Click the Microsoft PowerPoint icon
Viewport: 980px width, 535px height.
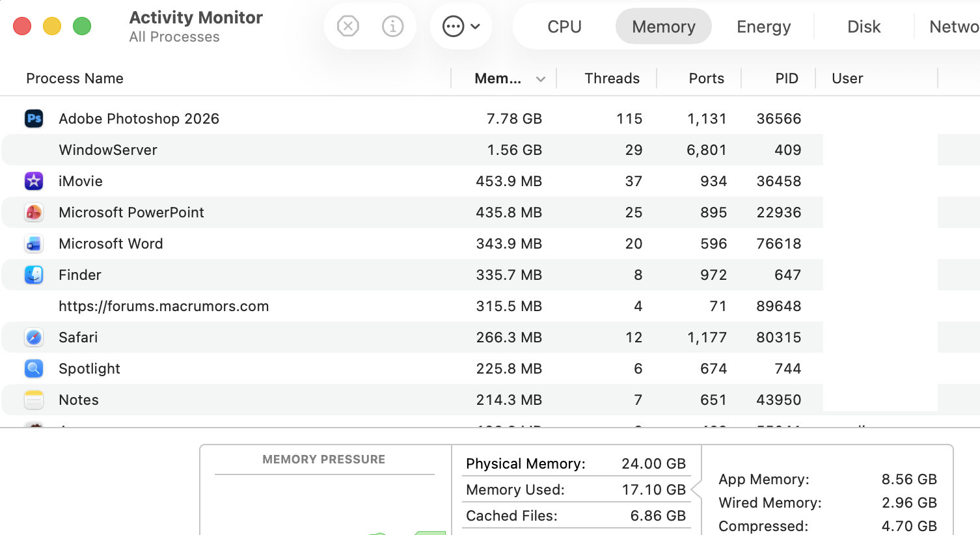pyautogui.click(x=34, y=212)
